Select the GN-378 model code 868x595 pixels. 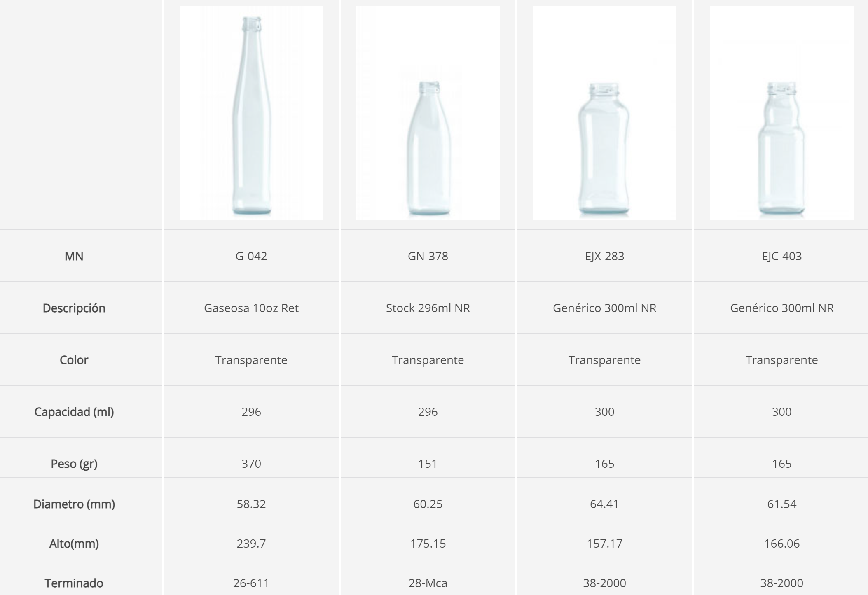428,256
